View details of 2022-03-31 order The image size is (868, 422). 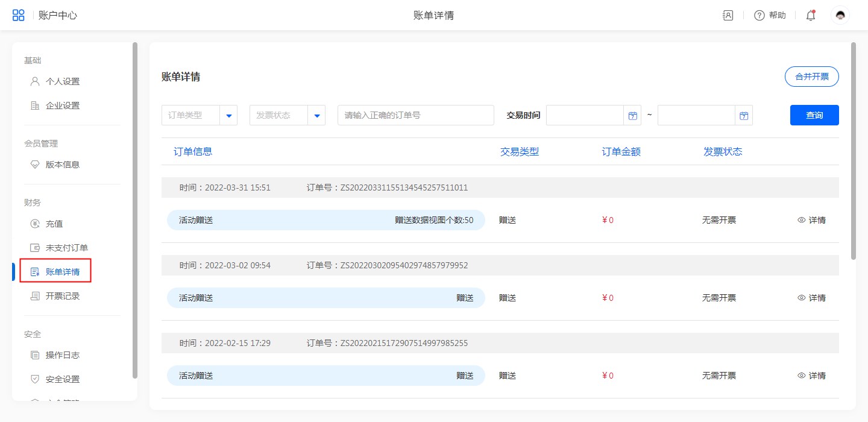(811, 220)
